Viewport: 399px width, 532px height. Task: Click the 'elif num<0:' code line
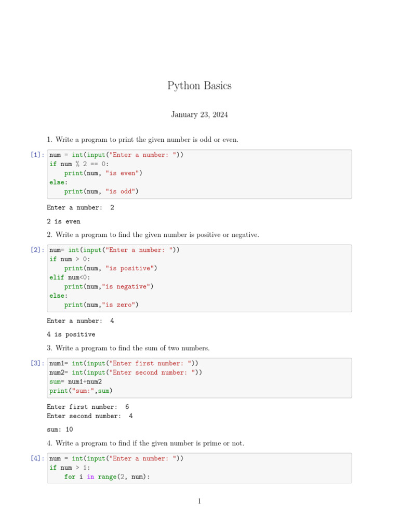[70, 277]
